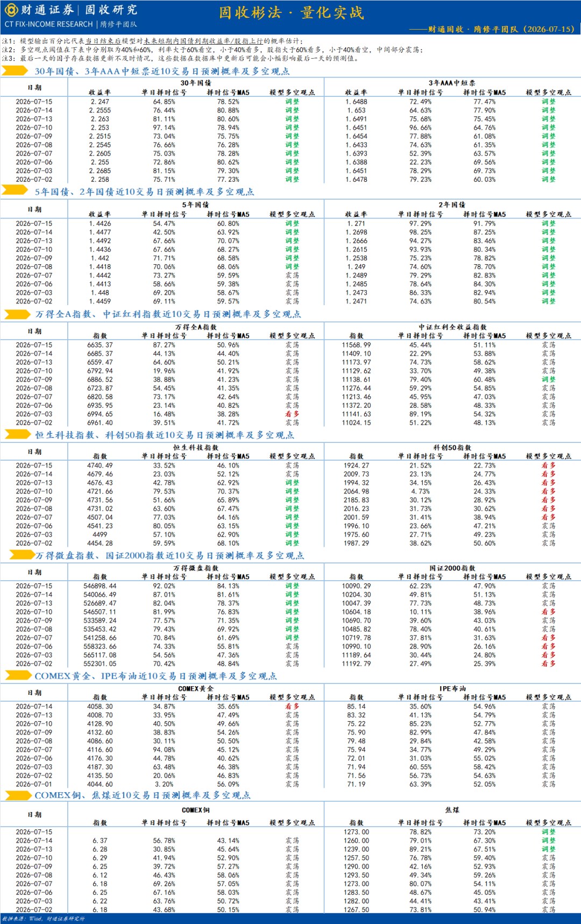Click the 财通证券 logo icon

(11, 10)
